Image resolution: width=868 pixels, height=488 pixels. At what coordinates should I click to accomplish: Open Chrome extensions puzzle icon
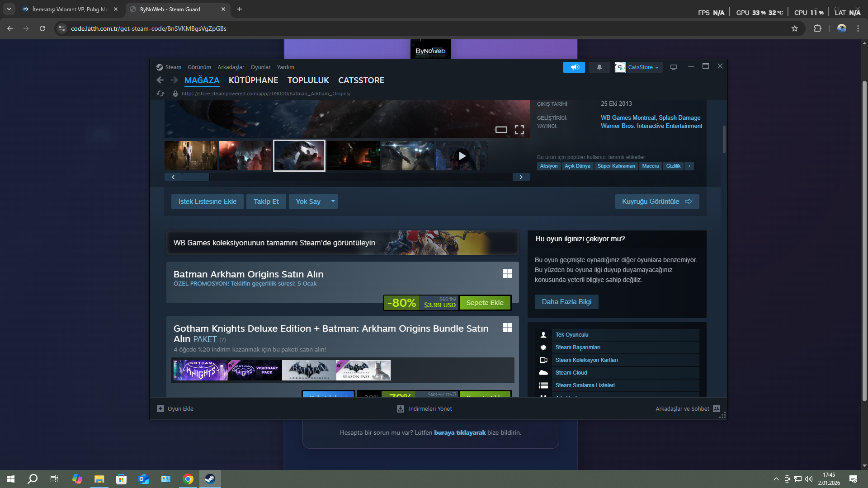[x=817, y=28]
